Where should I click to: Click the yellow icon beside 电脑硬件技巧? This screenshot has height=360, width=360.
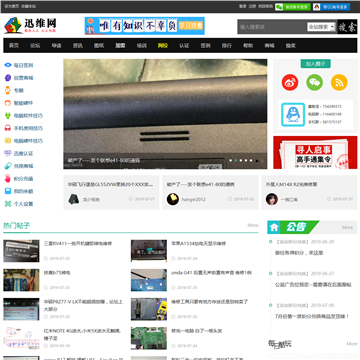pyautogui.click(x=8, y=141)
